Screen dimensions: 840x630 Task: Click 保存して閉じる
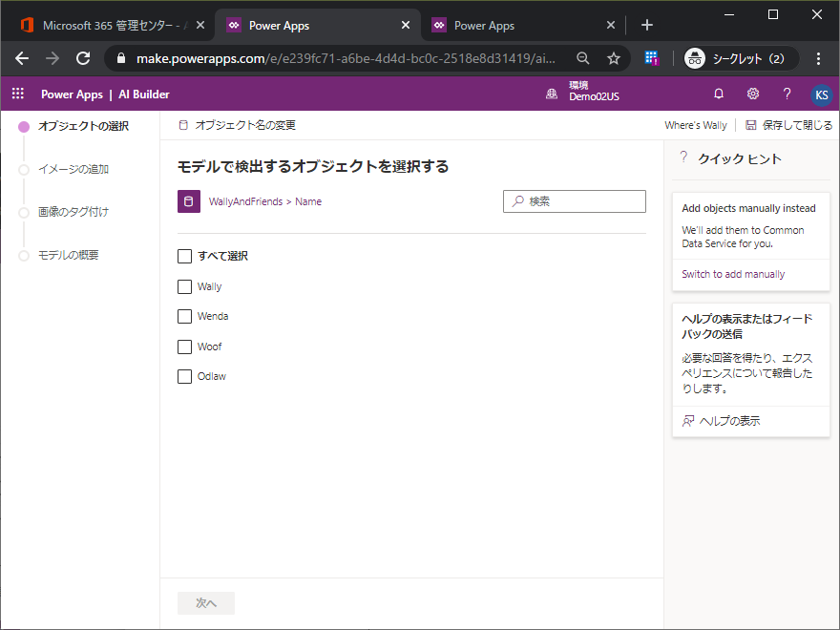pos(797,125)
